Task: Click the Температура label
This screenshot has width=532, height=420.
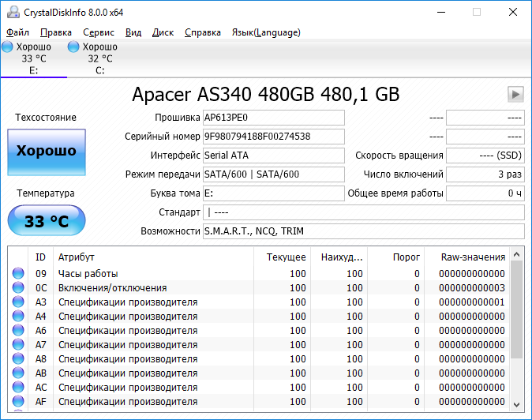Action: tap(46, 193)
